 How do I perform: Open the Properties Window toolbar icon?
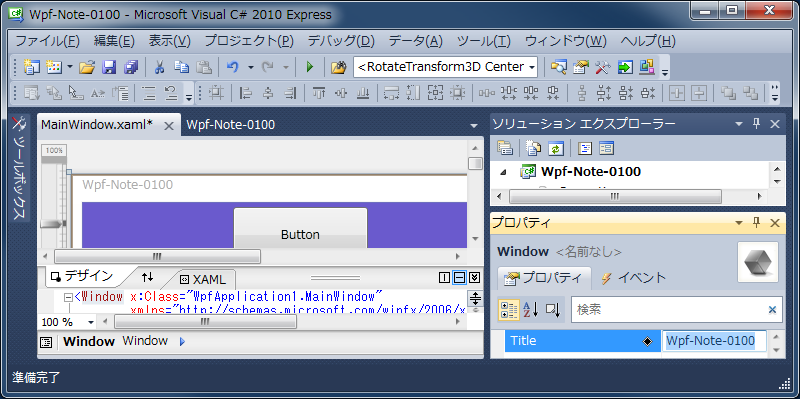pyautogui.click(x=581, y=67)
